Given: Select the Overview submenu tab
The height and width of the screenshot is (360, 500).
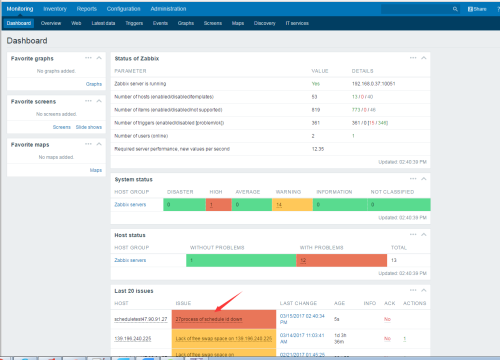Looking at the screenshot, I should [51, 23].
